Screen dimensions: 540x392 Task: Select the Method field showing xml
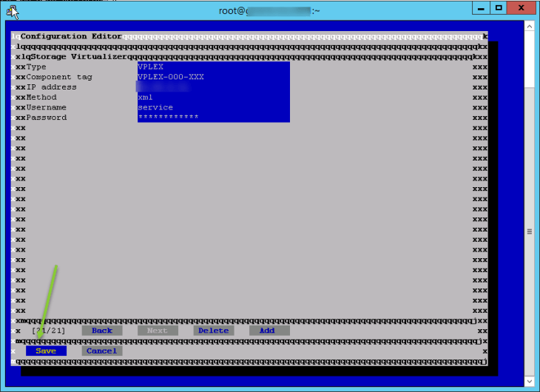(x=214, y=97)
